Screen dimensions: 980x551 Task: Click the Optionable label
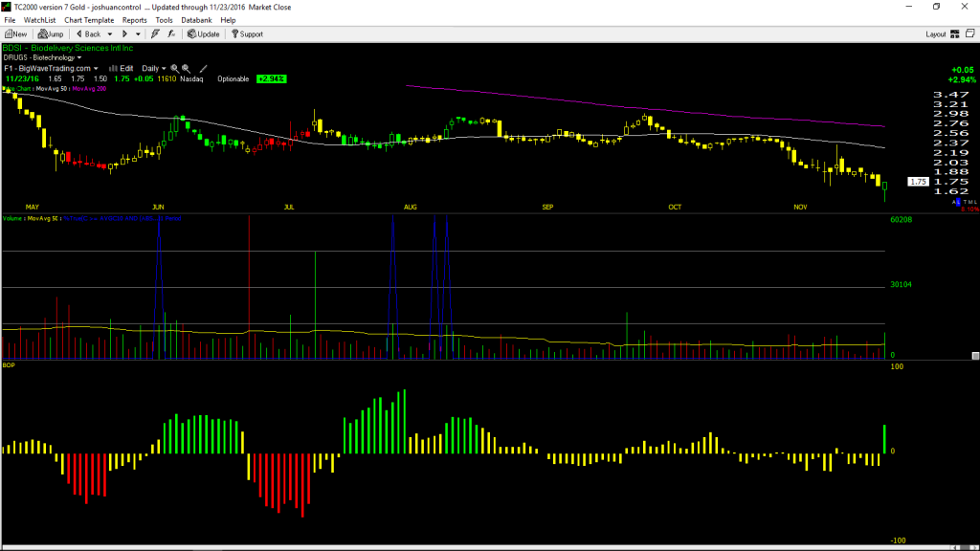pos(234,78)
